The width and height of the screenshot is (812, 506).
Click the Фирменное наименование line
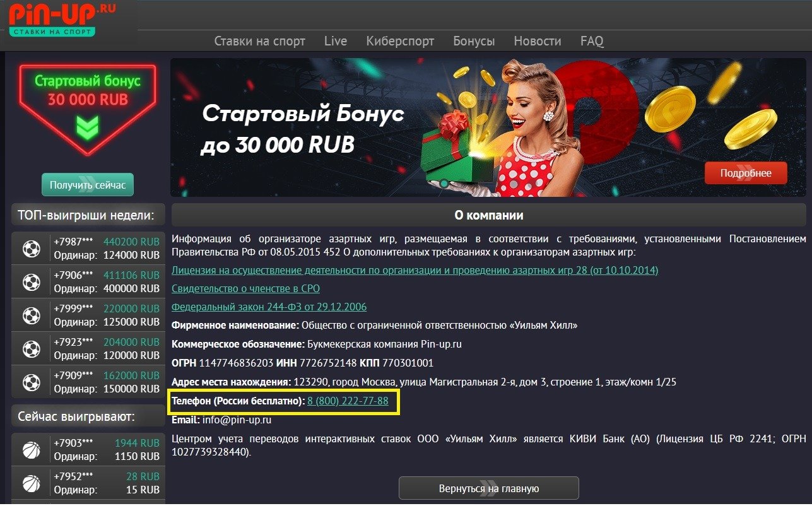(375, 326)
